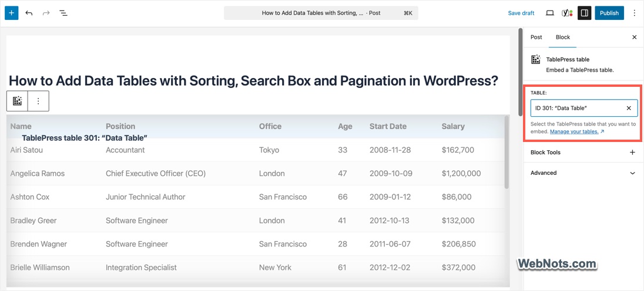Expand Block Tools with plus icon

pos(632,153)
